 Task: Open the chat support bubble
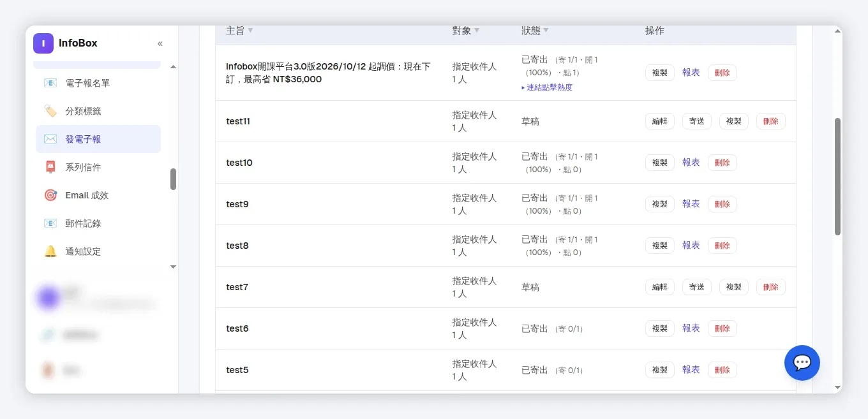point(802,363)
